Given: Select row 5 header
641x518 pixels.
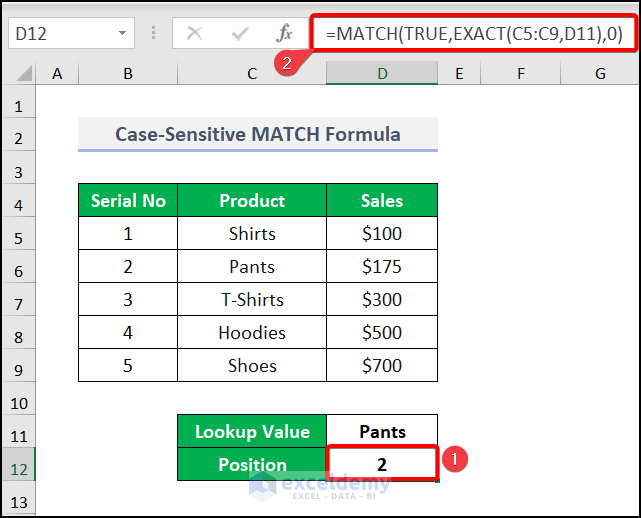Looking at the screenshot, I should point(19,234).
